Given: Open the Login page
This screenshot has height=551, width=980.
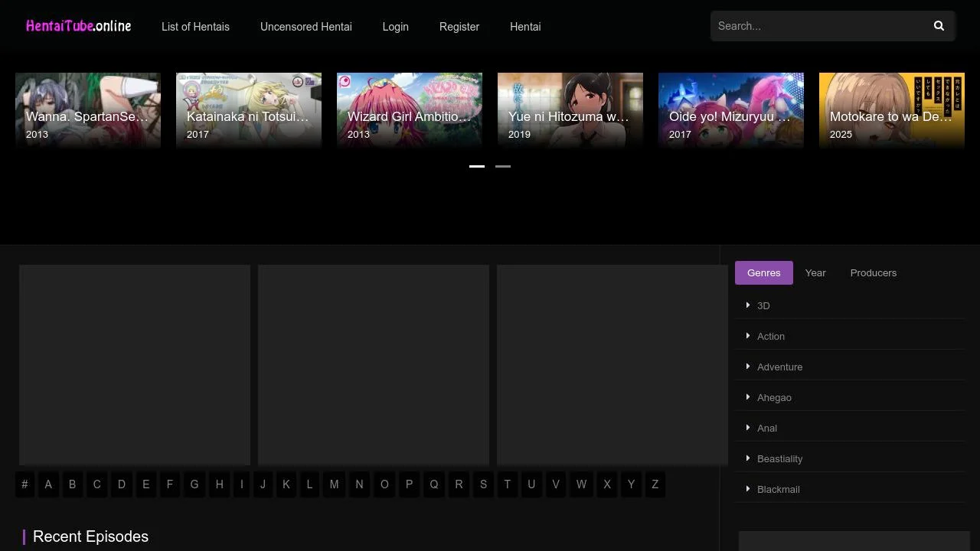Looking at the screenshot, I should [x=395, y=27].
